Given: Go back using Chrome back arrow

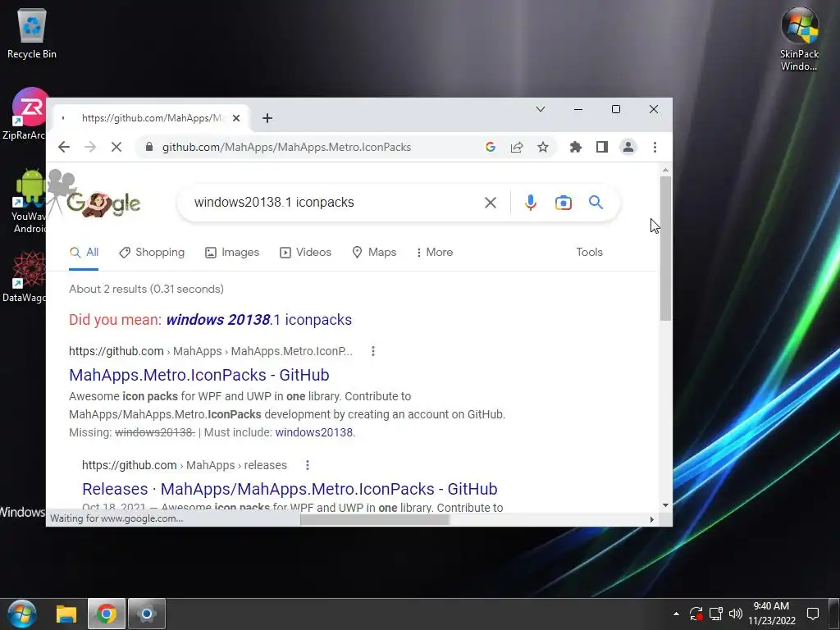Looking at the screenshot, I should tap(64, 147).
